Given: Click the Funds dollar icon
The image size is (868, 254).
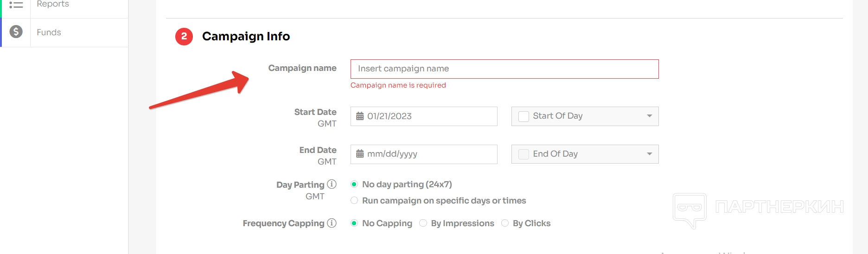Looking at the screenshot, I should point(16,32).
